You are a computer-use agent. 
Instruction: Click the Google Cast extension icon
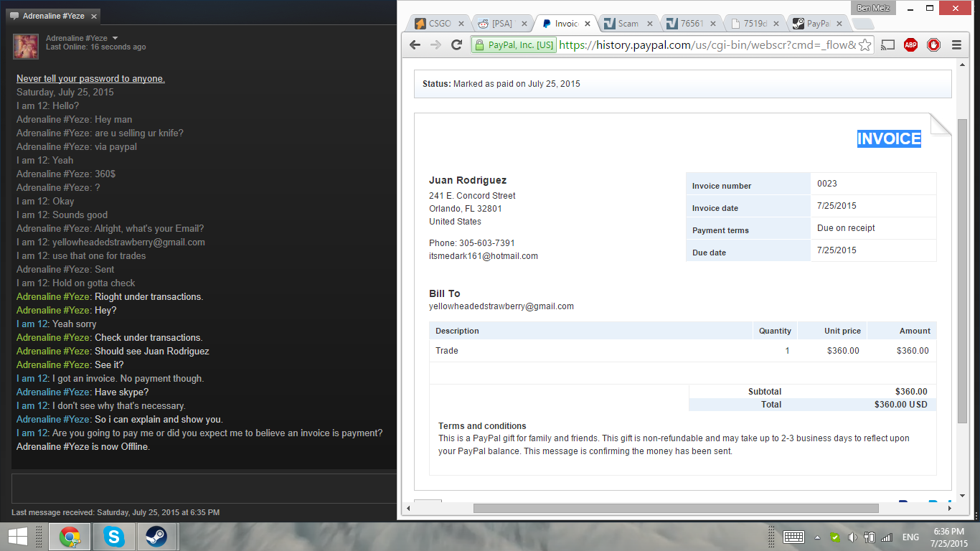point(888,44)
